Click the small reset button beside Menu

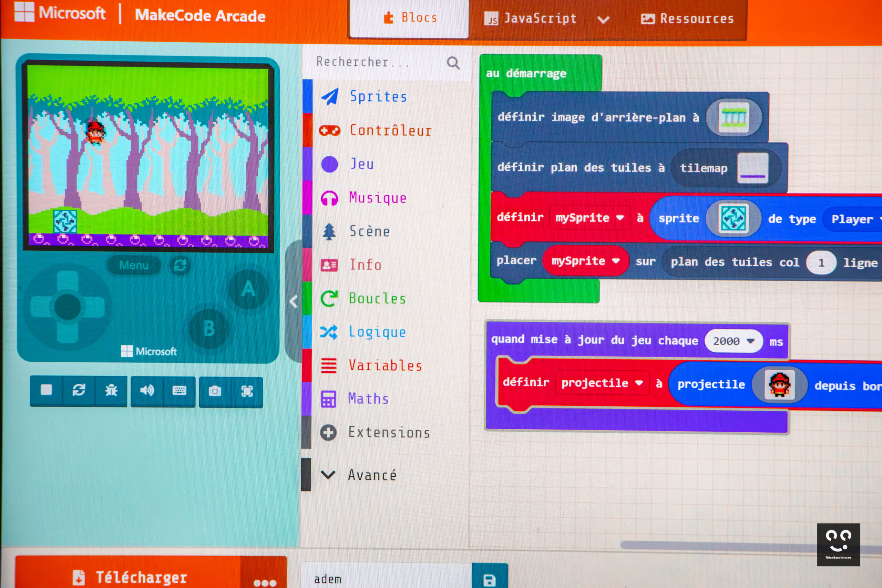[180, 266]
